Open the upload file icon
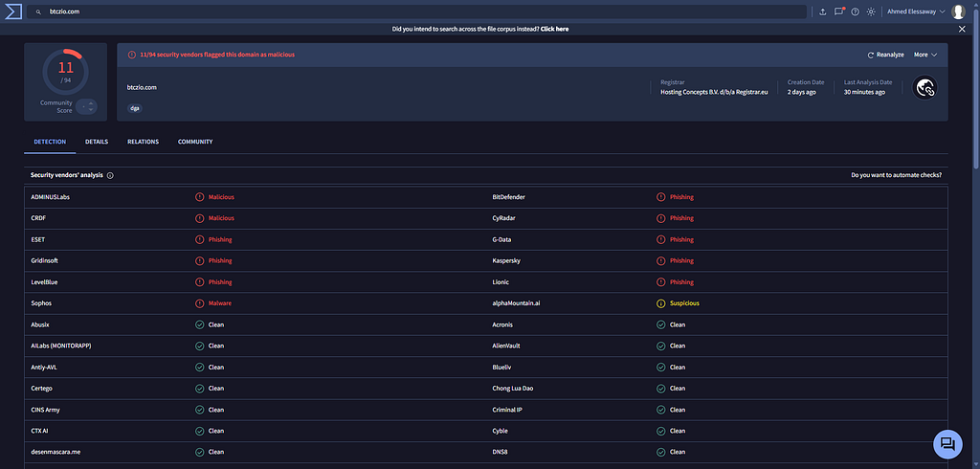This screenshot has width=980, height=469. click(x=822, y=11)
